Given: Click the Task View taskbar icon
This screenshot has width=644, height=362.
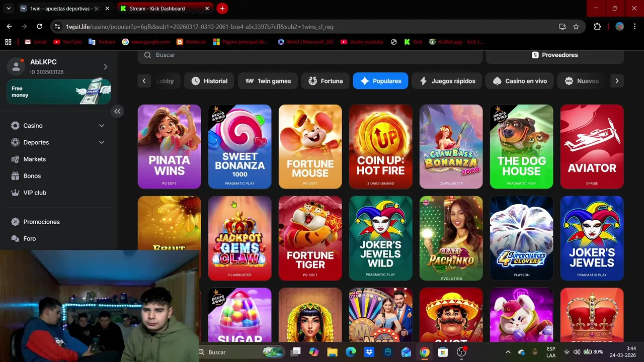Looking at the screenshot, I should [295, 352].
